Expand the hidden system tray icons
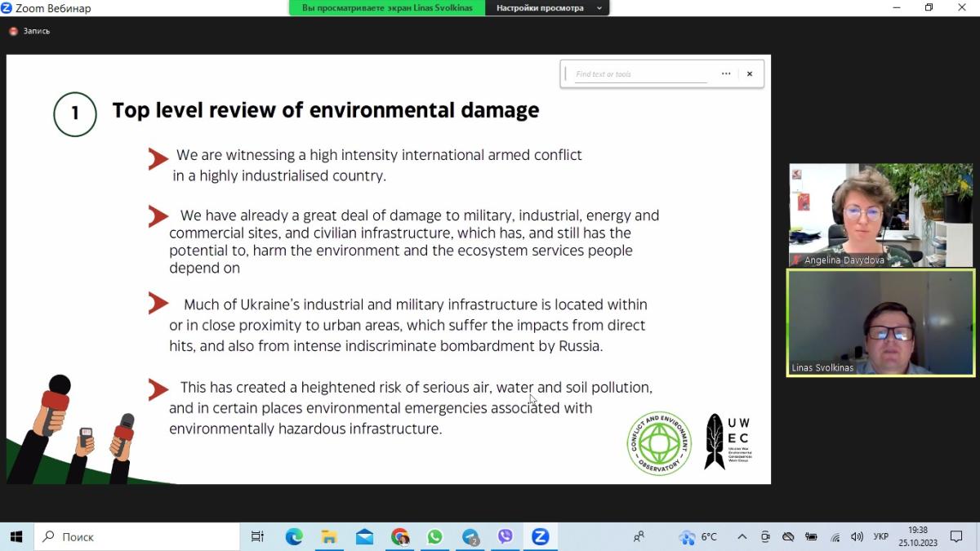The height and width of the screenshot is (551, 980). pos(742,536)
